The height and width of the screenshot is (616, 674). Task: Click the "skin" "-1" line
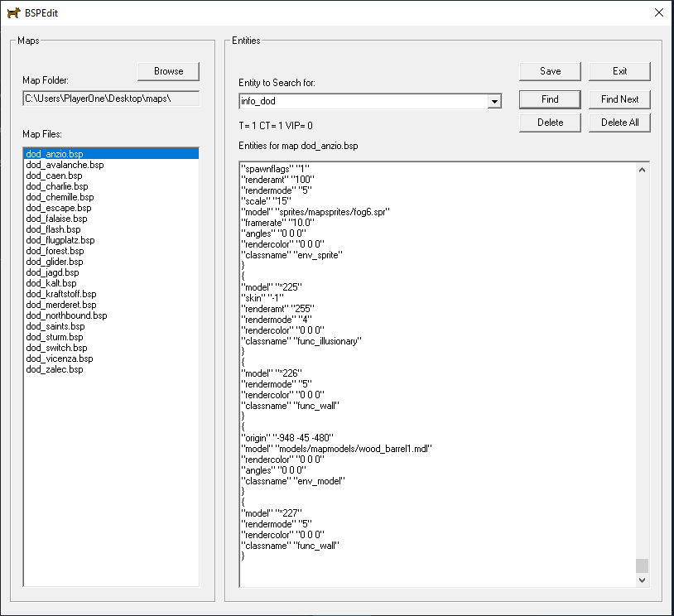click(262, 298)
